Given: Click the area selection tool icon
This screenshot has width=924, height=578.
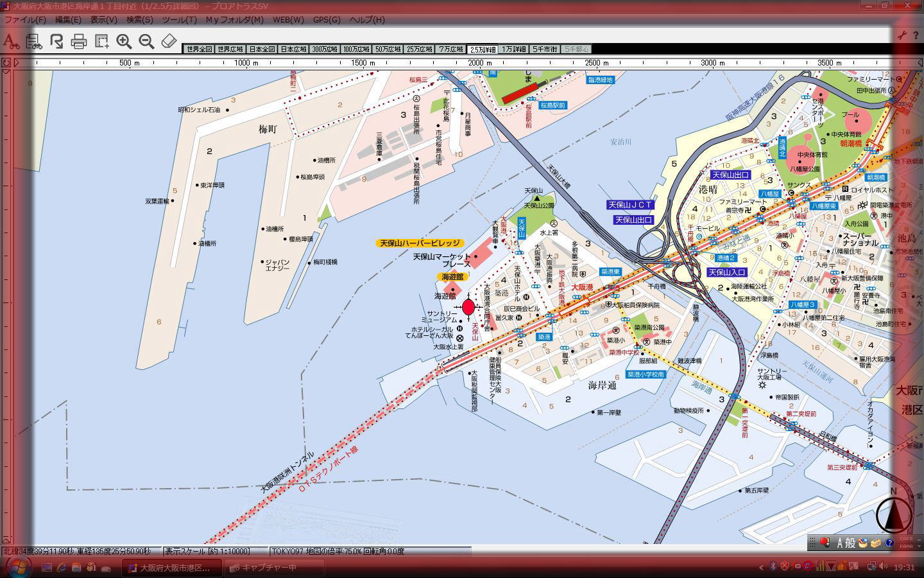Looking at the screenshot, I should [101, 42].
